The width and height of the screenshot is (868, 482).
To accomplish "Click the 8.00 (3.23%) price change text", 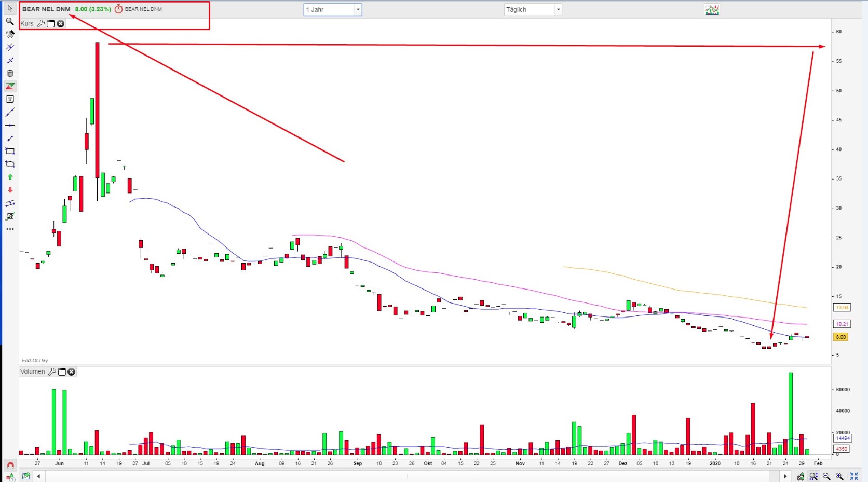I will click(93, 9).
